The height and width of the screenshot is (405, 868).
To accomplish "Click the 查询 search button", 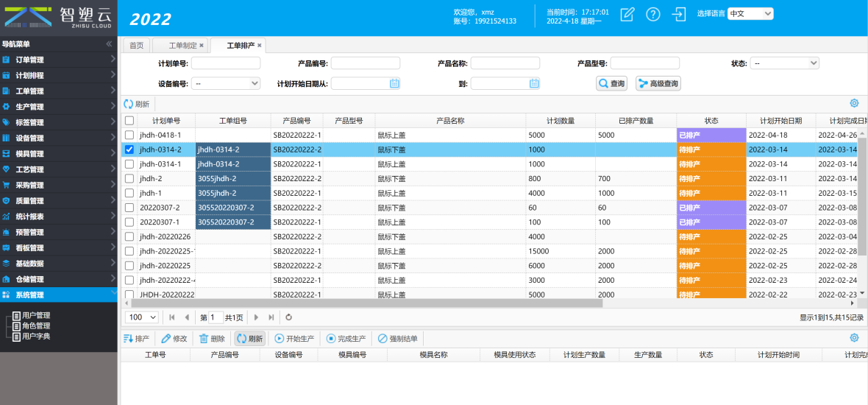I will click(612, 84).
